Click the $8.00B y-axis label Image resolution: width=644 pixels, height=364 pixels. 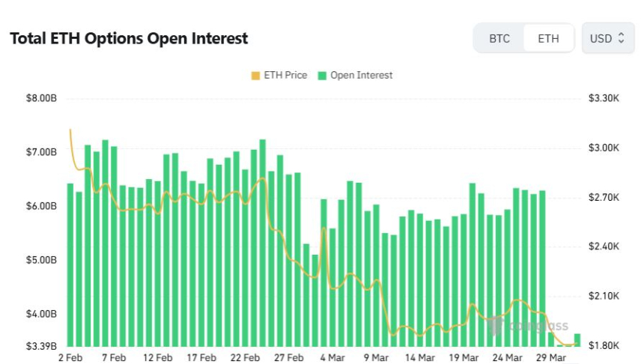pos(41,98)
